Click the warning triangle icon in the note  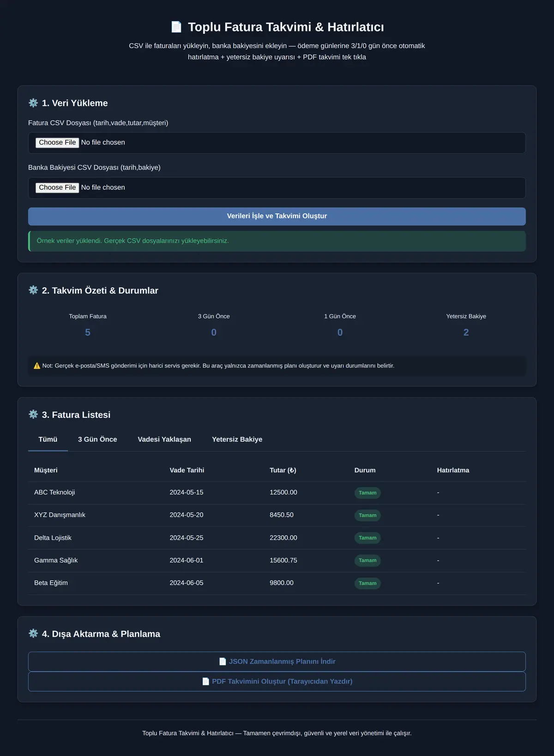(x=37, y=366)
